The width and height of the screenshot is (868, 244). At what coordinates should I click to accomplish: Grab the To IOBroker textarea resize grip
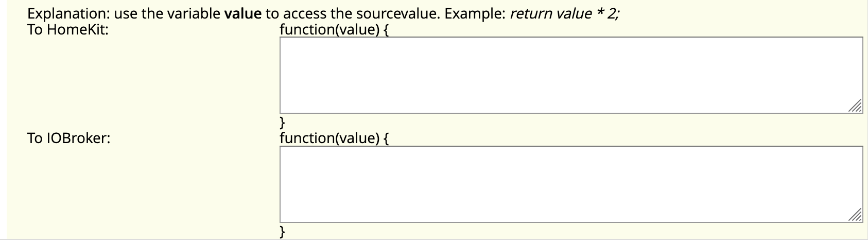(856, 216)
